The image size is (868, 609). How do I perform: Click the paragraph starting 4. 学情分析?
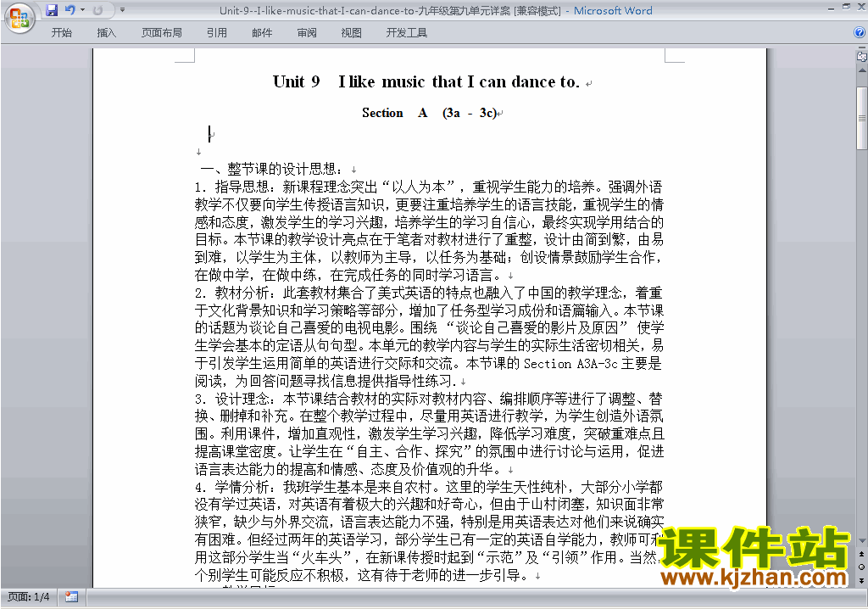click(x=429, y=531)
